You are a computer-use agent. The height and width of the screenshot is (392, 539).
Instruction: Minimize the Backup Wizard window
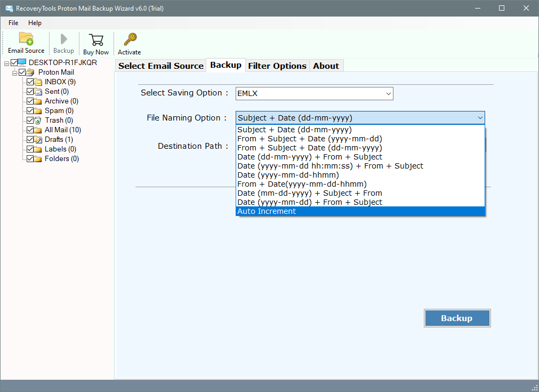(478, 8)
